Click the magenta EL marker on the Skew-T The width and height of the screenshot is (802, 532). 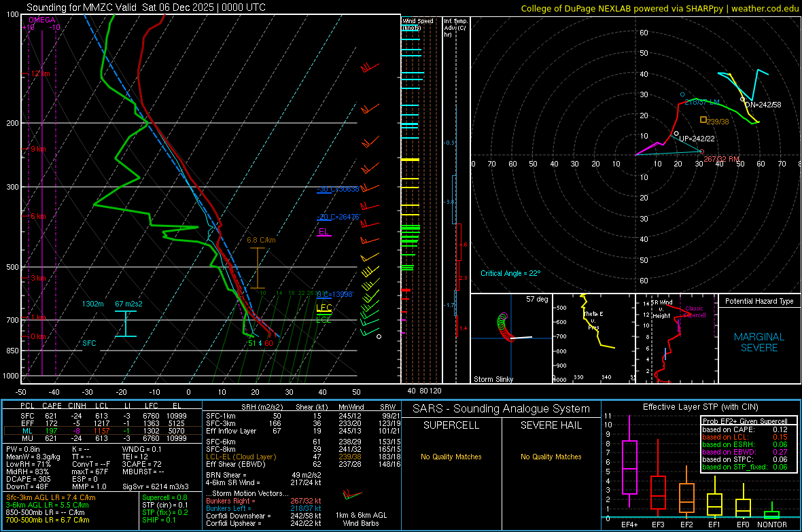324,232
